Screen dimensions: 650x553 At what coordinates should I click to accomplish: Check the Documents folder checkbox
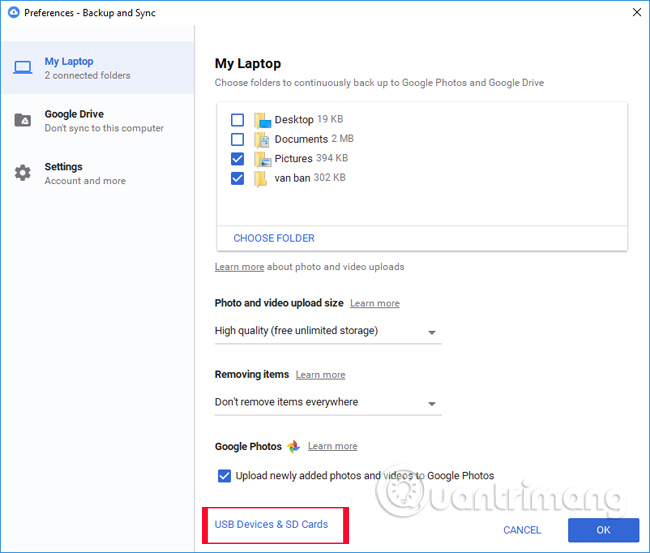point(238,139)
